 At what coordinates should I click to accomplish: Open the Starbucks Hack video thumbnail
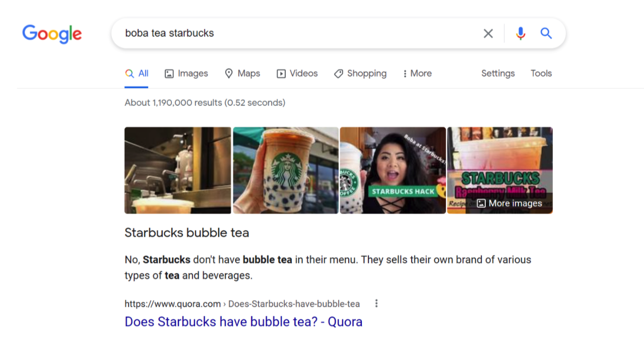pos(393,170)
